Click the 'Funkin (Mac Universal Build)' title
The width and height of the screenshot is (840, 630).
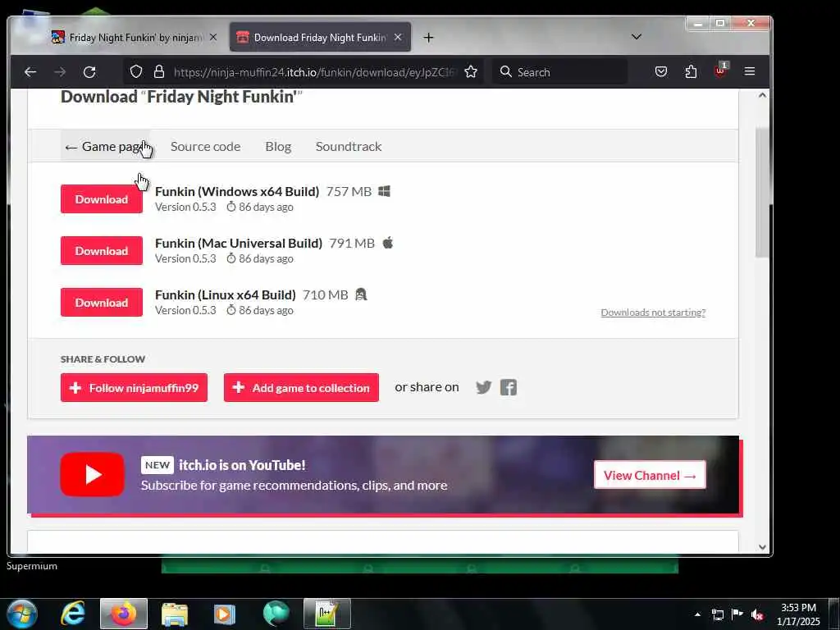click(x=239, y=243)
